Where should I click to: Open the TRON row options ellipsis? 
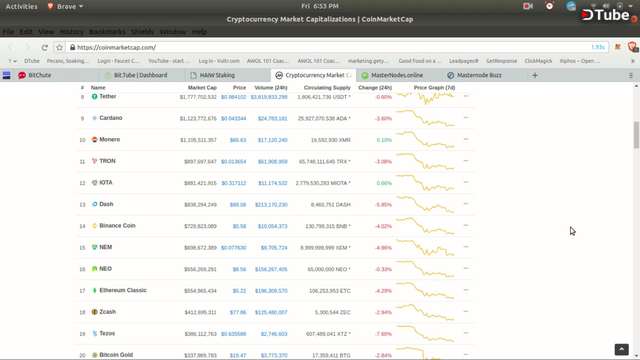(x=466, y=161)
